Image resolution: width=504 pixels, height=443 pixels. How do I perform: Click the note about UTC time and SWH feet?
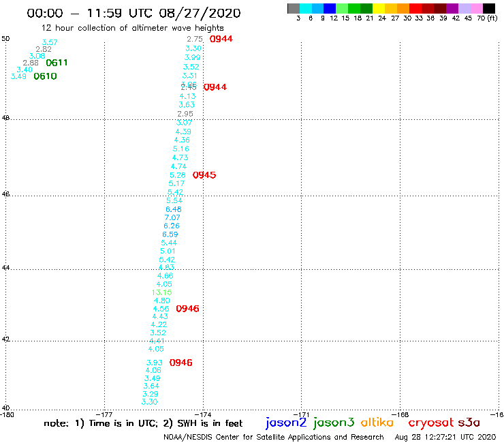point(143,423)
